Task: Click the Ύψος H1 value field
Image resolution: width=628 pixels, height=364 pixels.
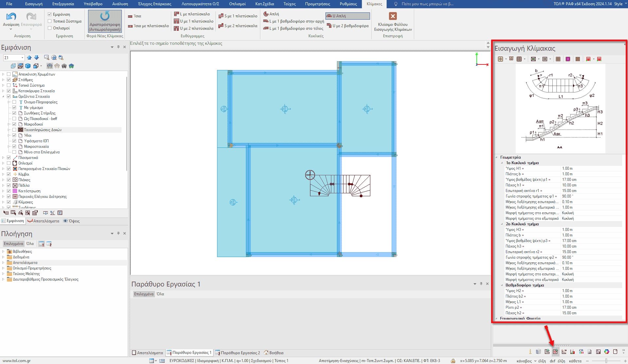Action: point(591,168)
